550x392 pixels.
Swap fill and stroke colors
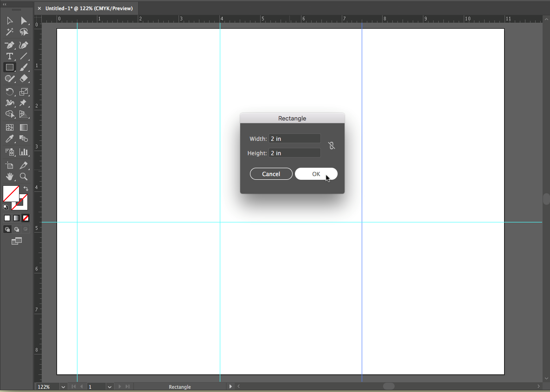pos(26,189)
